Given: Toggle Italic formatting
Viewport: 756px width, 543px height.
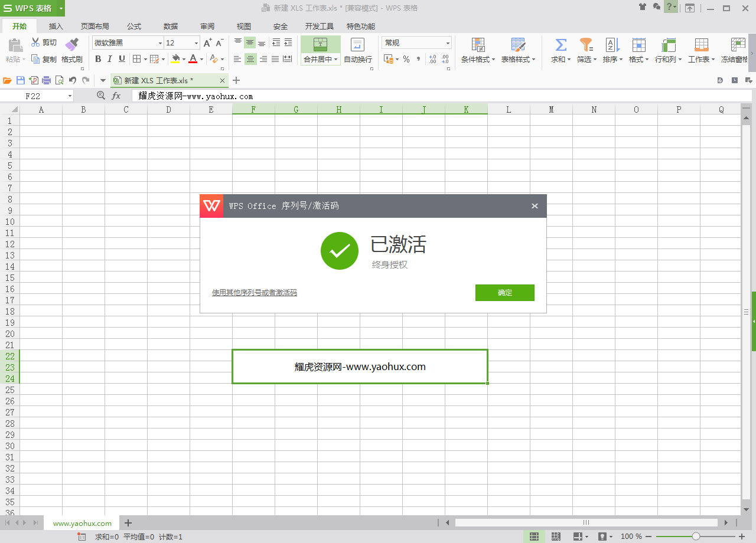Looking at the screenshot, I should click(110, 59).
